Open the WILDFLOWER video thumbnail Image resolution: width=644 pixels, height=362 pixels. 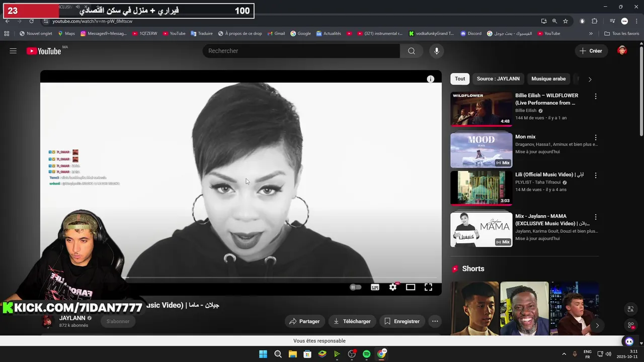click(481, 109)
